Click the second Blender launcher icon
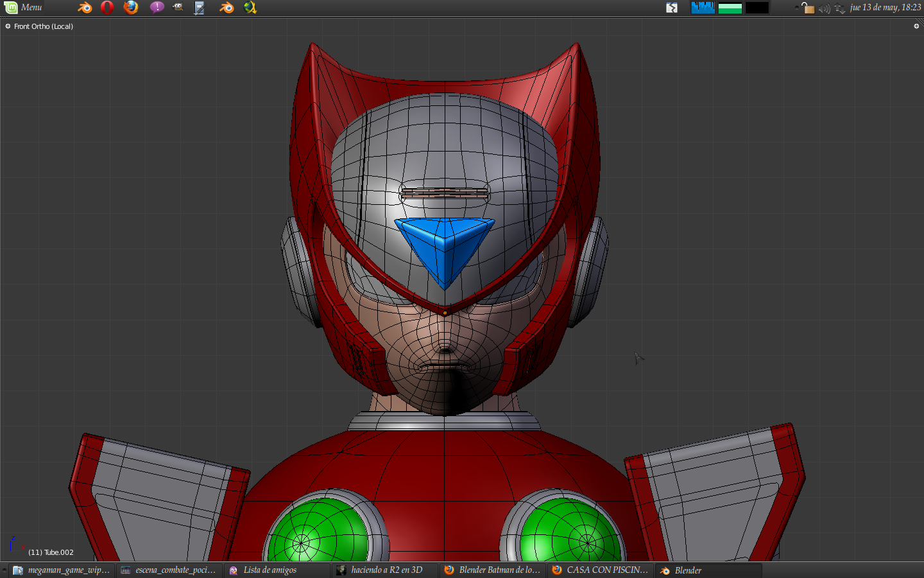The width and height of the screenshot is (924, 578). tap(227, 8)
